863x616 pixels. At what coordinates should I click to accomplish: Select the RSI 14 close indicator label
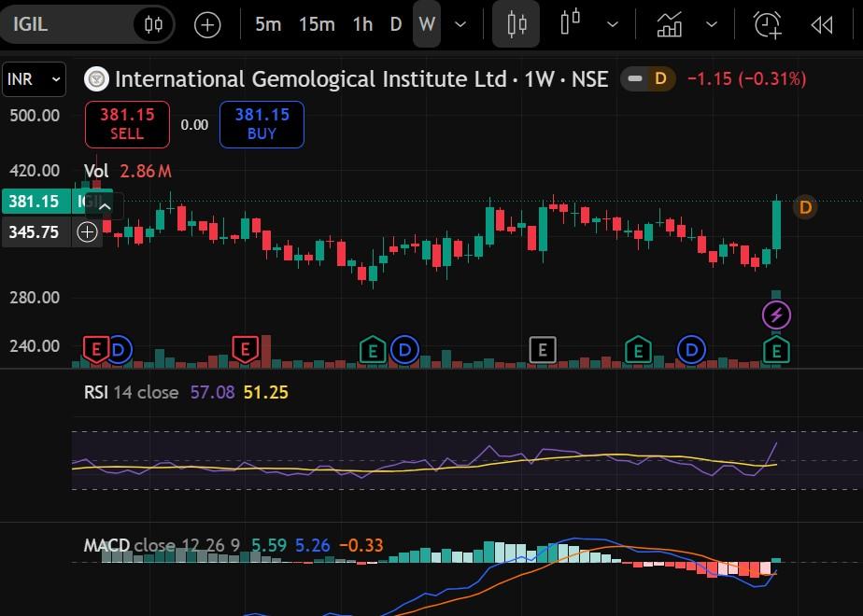[132, 392]
